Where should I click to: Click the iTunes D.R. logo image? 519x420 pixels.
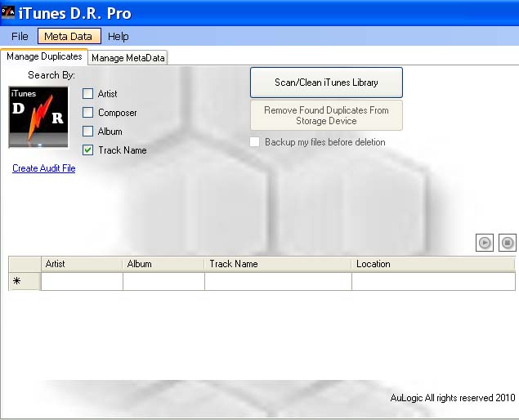coord(38,117)
